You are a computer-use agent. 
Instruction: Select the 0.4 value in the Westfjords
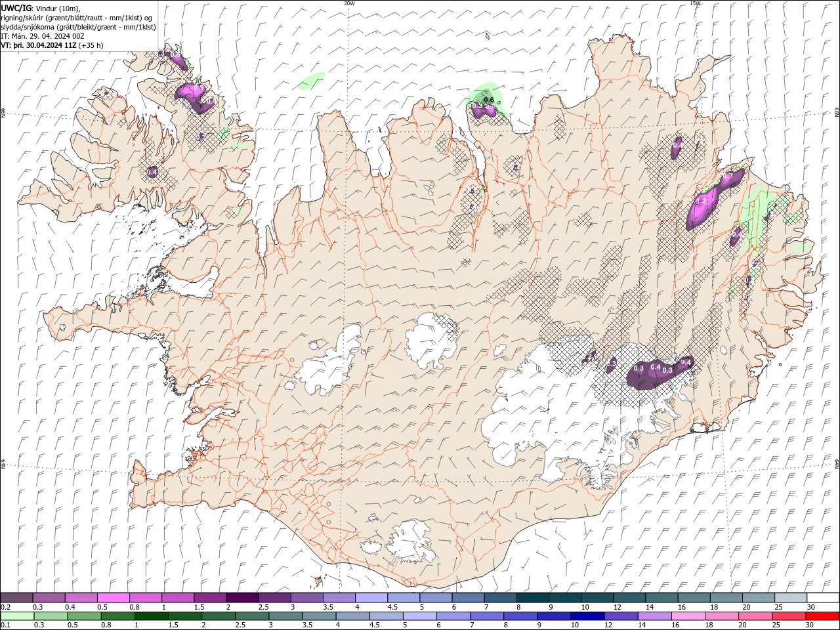pyautogui.click(x=152, y=172)
